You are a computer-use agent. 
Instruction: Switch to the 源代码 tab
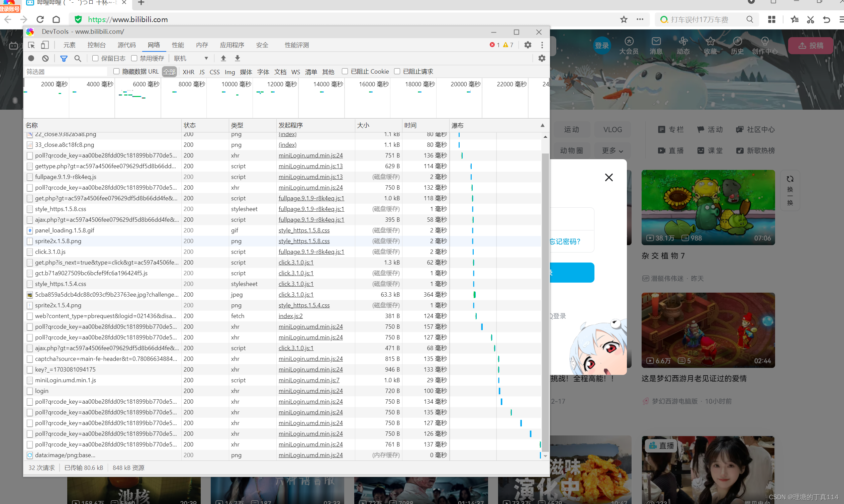(126, 45)
